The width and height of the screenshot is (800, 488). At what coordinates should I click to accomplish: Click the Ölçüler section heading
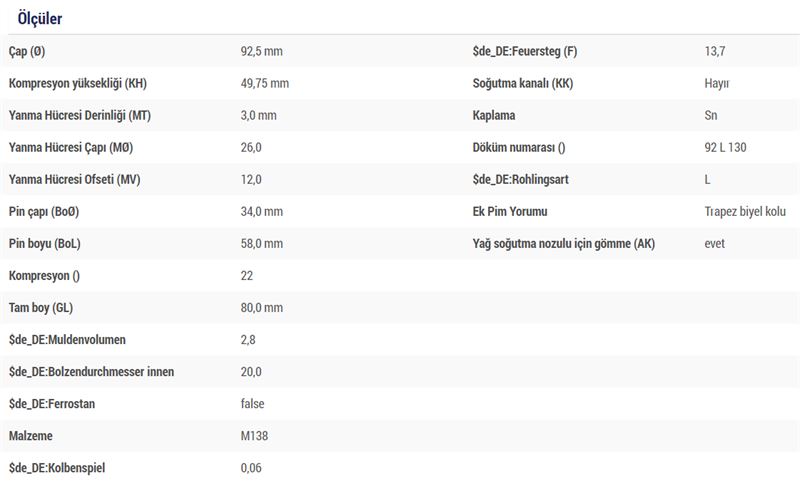tap(40, 18)
